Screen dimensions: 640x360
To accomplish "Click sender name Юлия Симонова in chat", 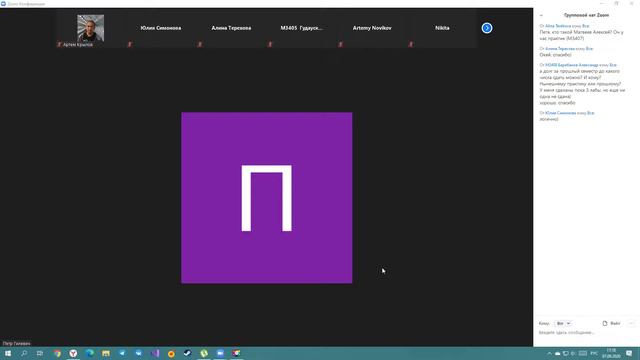I will [x=560, y=113].
